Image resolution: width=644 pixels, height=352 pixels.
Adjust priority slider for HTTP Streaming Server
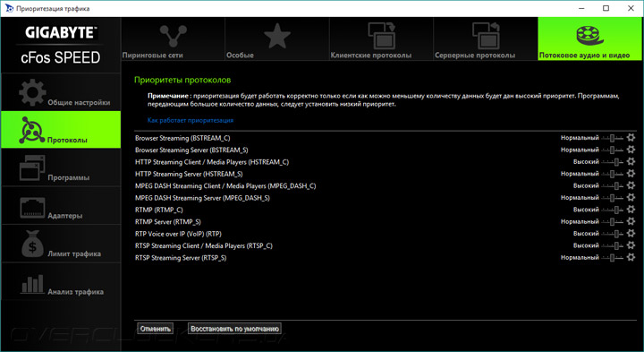coord(613,174)
